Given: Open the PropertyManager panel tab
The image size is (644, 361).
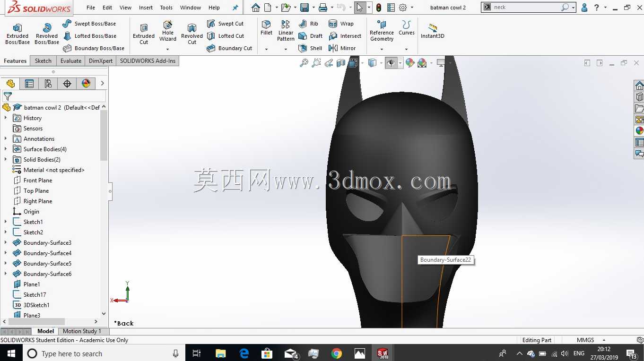Looking at the screenshot, I should click(29, 84).
